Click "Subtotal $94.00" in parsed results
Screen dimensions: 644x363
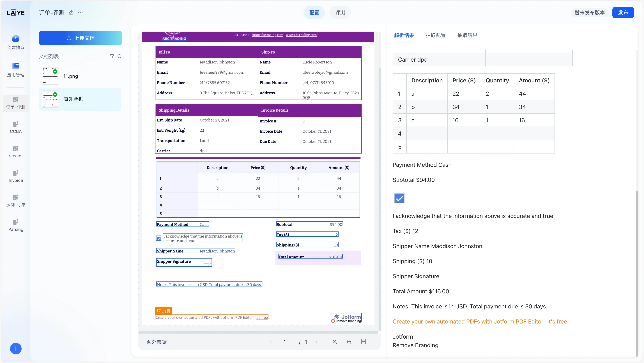point(413,180)
